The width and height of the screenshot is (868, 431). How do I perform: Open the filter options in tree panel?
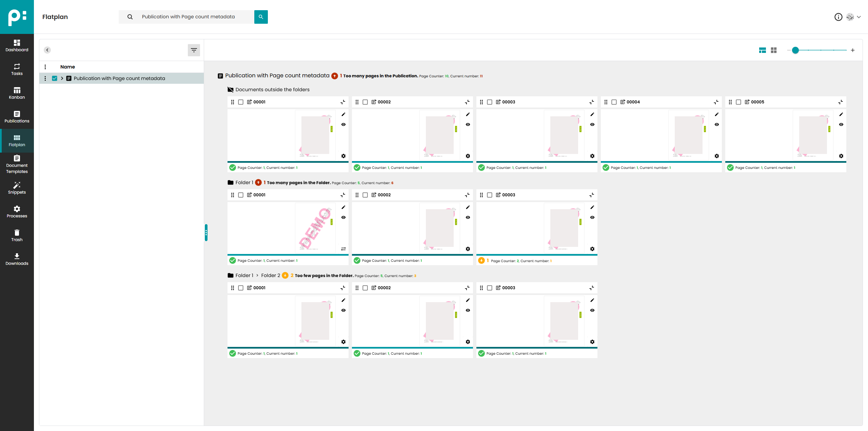194,50
